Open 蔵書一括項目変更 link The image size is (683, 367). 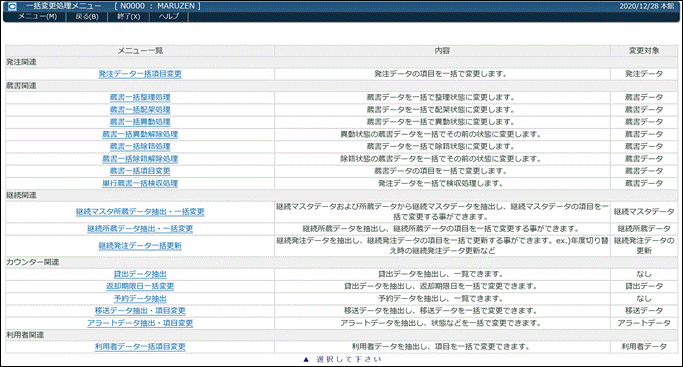tap(140, 171)
